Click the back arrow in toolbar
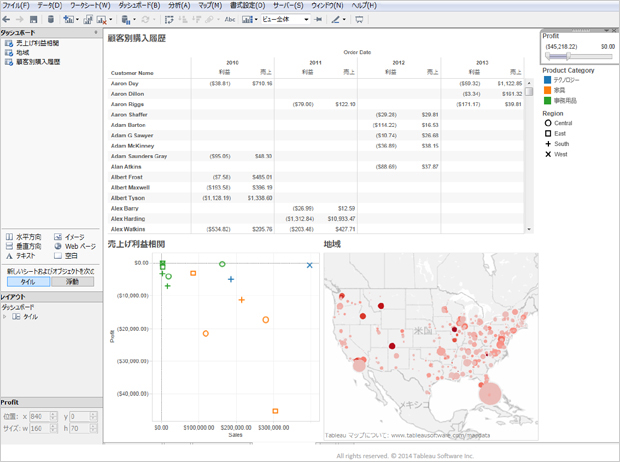The image size is (620, 462). 8,19
